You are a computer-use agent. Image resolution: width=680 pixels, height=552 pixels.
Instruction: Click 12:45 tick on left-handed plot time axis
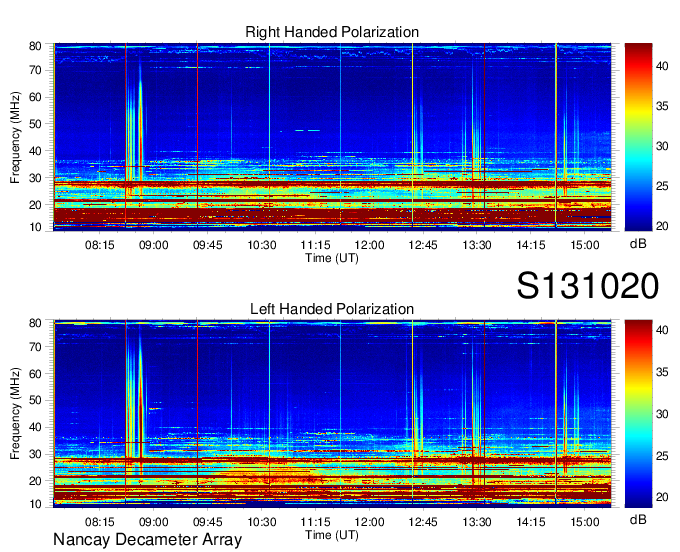(423, 522)
